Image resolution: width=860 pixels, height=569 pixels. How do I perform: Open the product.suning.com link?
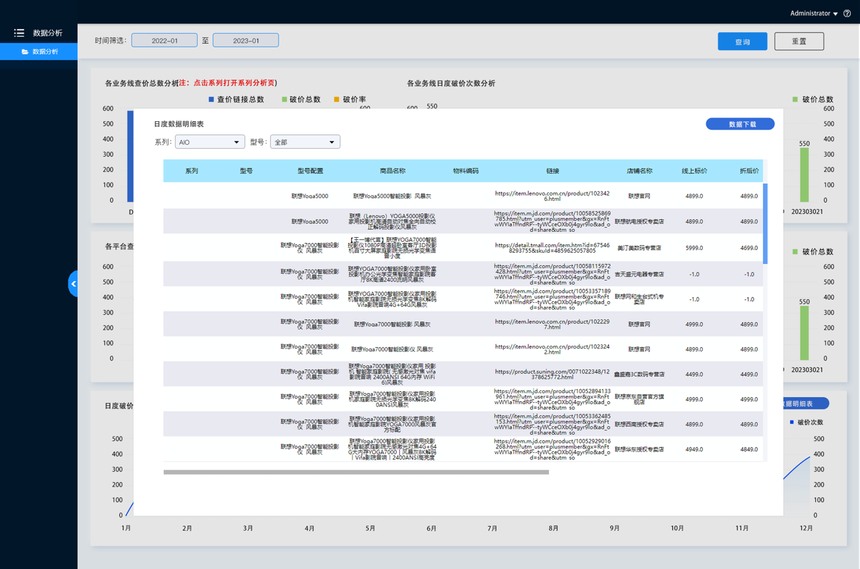(x=552, y=374)
